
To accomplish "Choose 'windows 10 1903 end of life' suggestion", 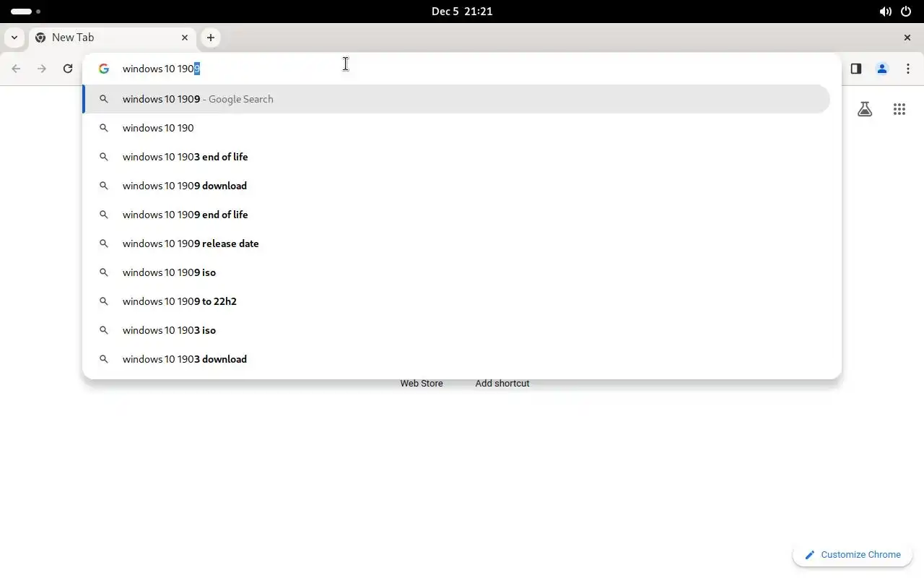I will [456, 157].
